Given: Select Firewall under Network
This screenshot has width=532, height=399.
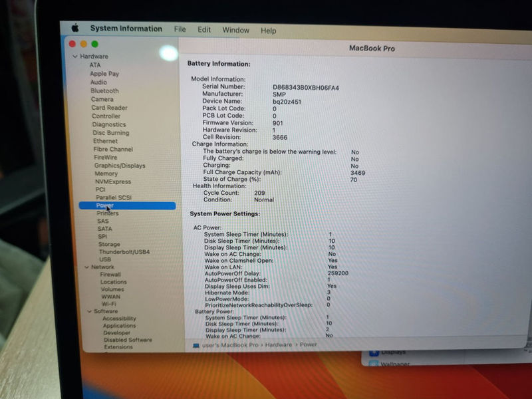Looking at the screenshot, I should (110, 275).
